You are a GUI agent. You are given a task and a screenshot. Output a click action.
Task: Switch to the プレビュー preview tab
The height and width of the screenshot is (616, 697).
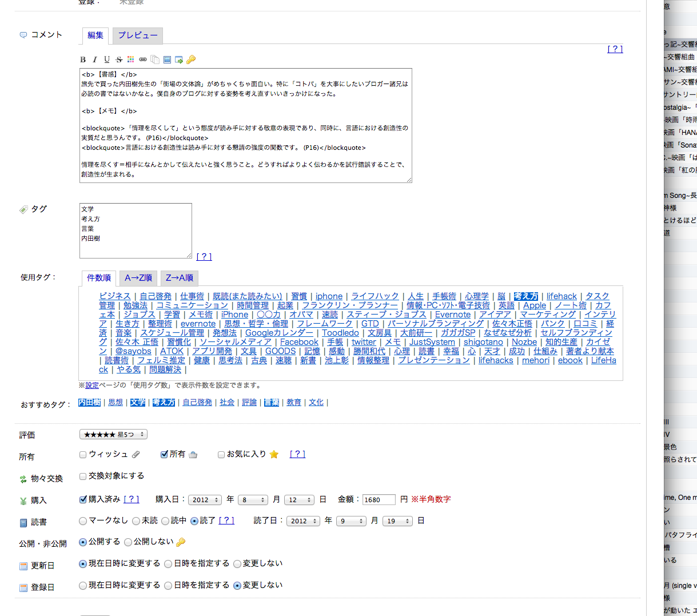[x=137, y=35]
